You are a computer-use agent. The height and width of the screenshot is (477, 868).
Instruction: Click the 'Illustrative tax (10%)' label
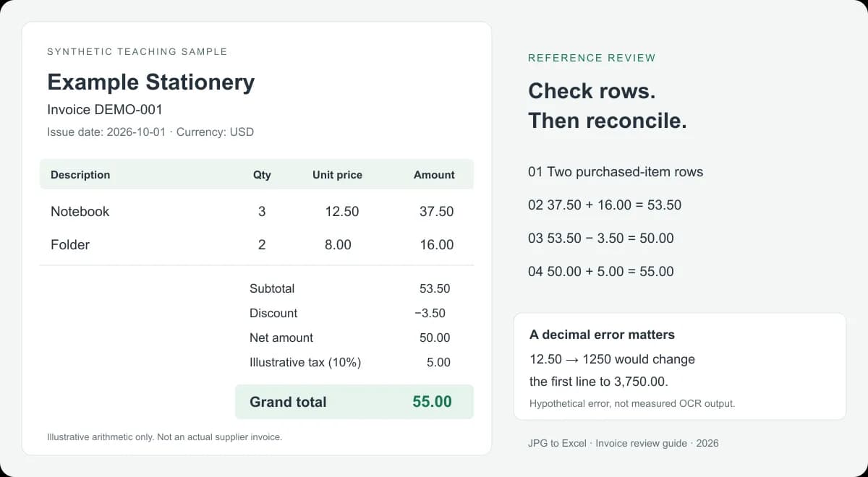pyautogui.click(x=305, y=362)
